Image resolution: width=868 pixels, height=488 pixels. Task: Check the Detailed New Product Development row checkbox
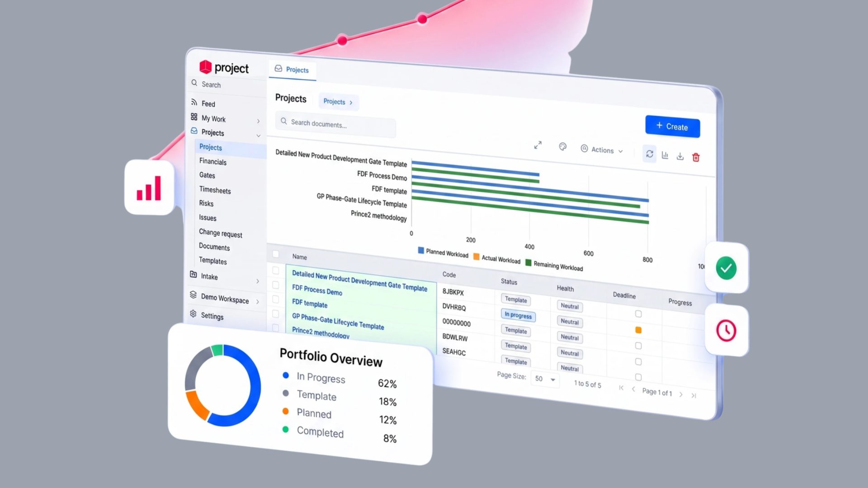tap(276, 270)
